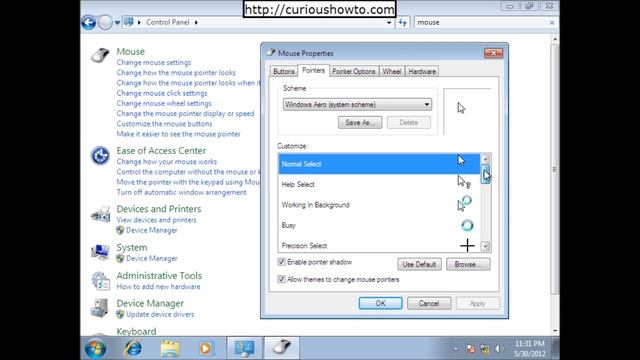This screenshot has width=640, height=360.
Task: Click the Device Manager category icon
Action: (100, 308)
